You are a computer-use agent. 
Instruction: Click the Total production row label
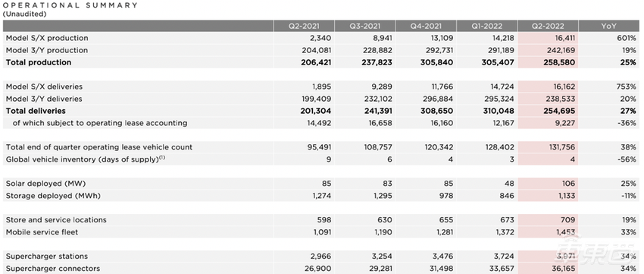point(39,62)
